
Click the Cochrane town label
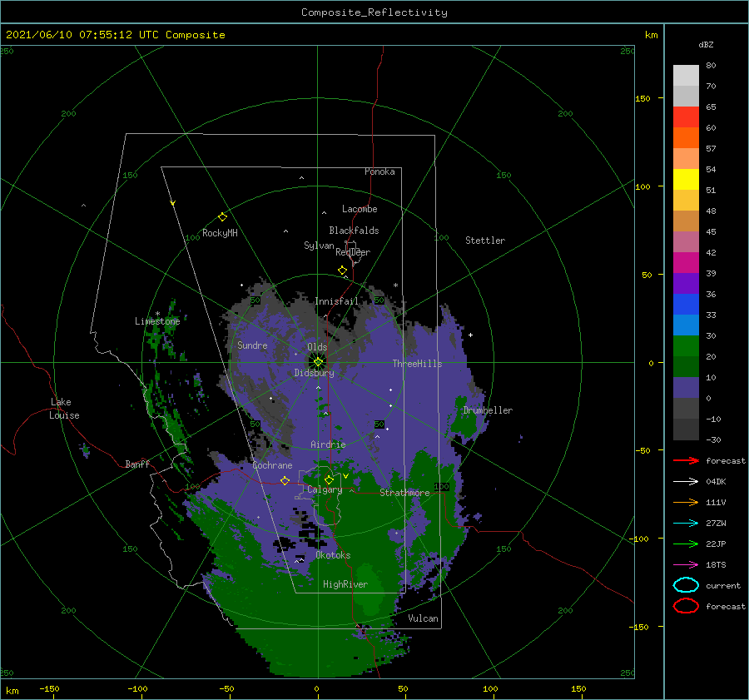coord(272,465)
